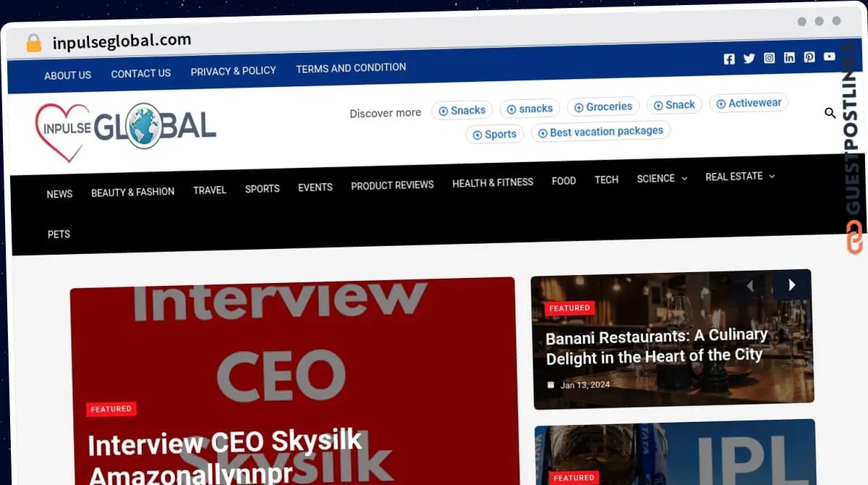Screen dimensions: 868x485
Task: Select Pets category
Action: click(59, 235)
